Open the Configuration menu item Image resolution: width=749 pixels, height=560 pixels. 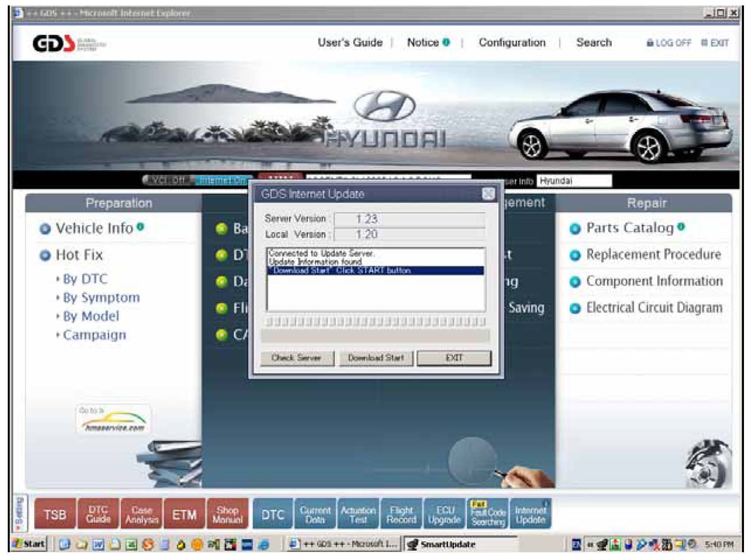click(x=512, y=42)
